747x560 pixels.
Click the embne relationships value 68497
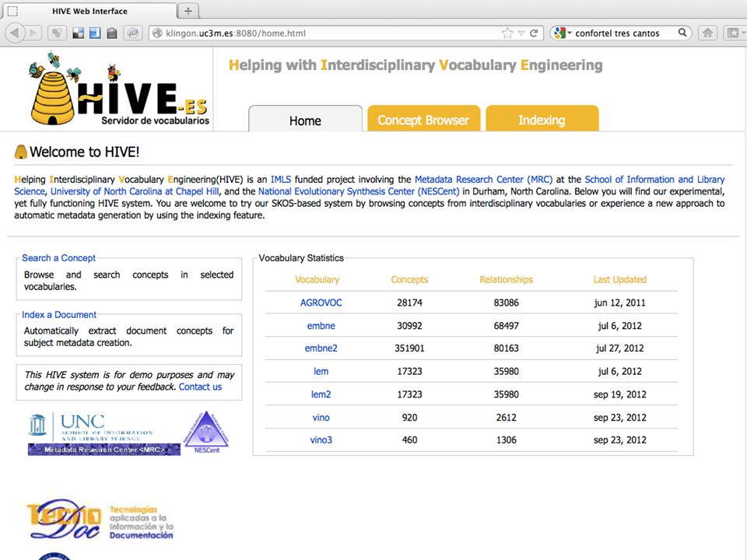pos(506,326)
